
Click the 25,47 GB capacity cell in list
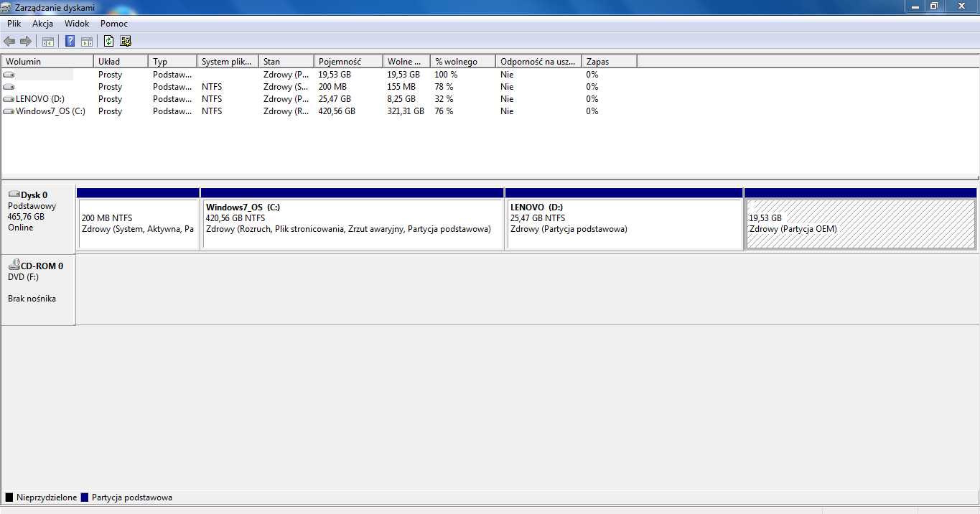coord(335,99)
